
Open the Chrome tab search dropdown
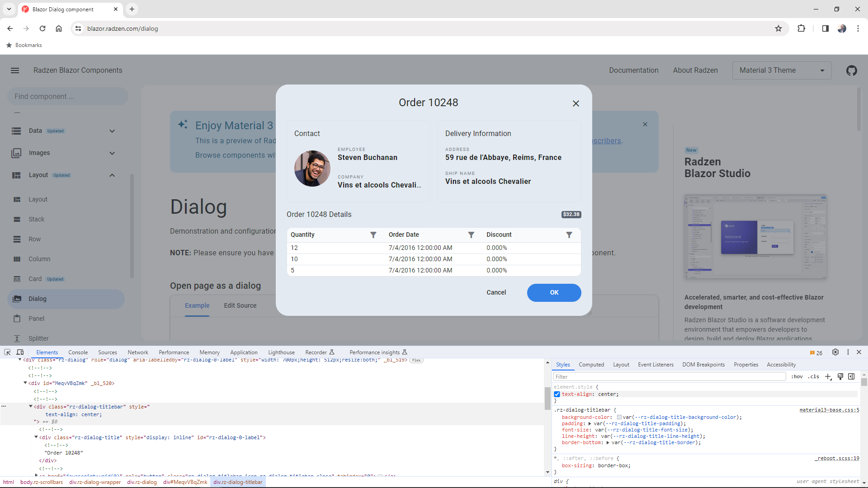pos(9,9)
